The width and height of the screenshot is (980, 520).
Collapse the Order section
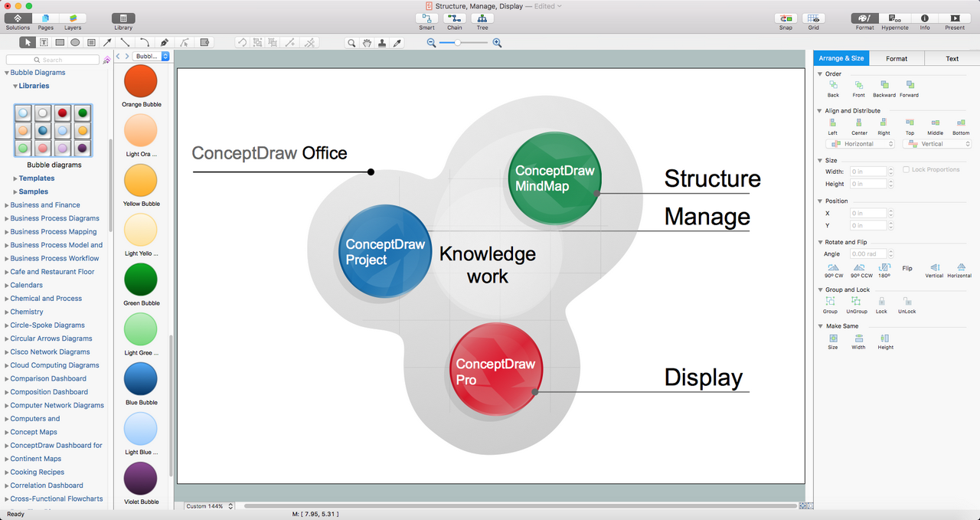pos(820,74)
